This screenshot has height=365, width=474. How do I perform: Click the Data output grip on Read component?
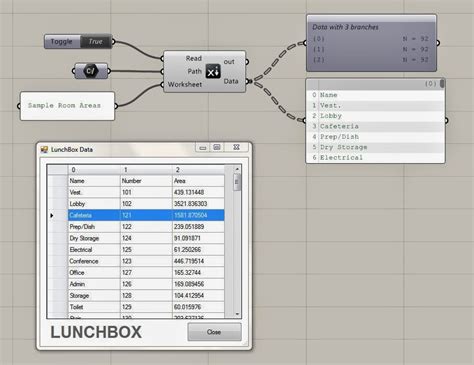click(247, 81)
